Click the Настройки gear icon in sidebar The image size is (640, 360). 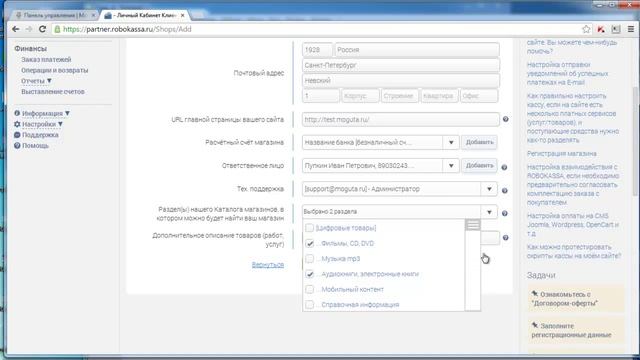pos(17,124)
